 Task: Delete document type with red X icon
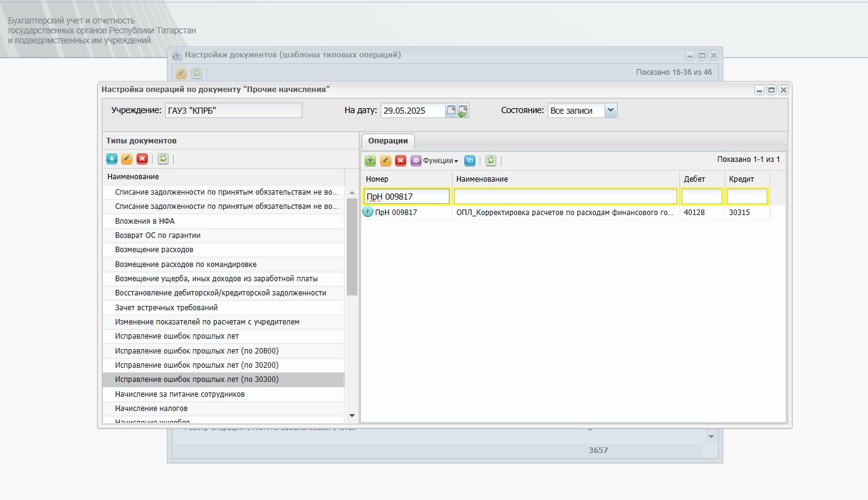(x=142, y=159)
